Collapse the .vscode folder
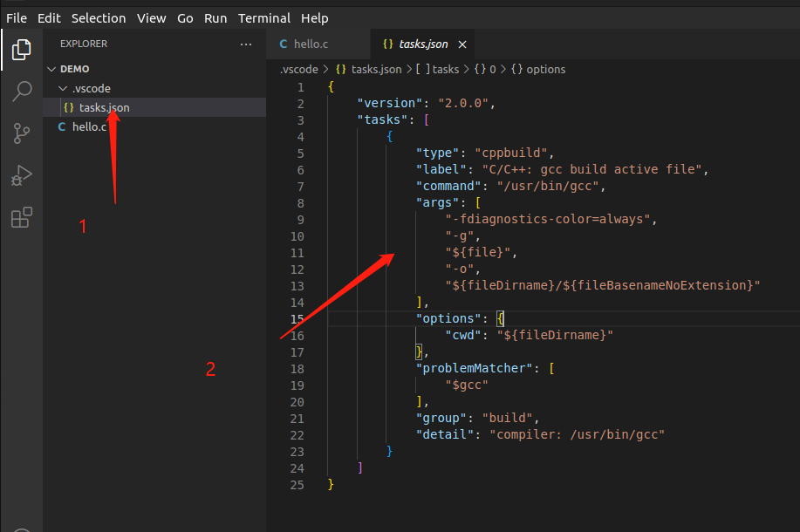The height and width of the screenshot is (532, 800). tap(62, 88)
